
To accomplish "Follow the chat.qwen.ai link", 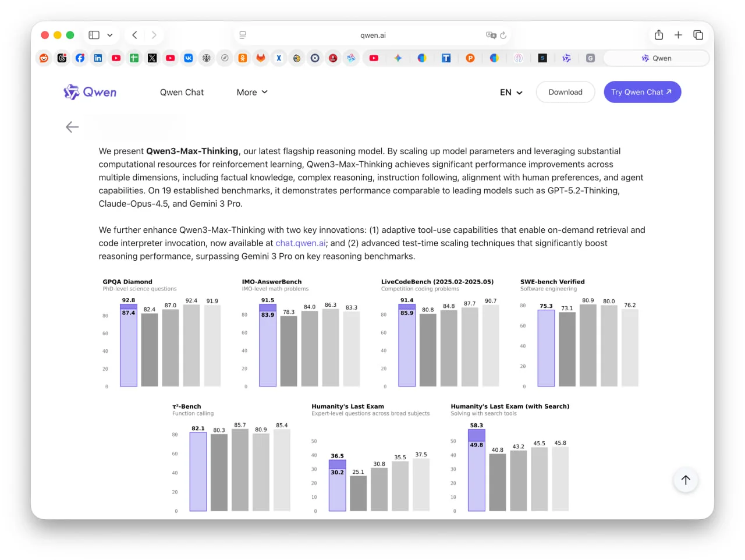I will coord(300,243).
